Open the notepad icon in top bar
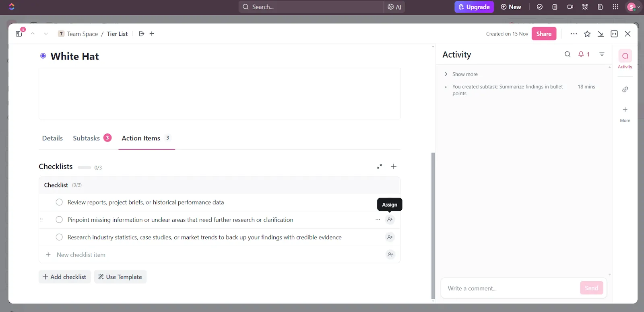The image size is (644, 312). (x=555, y=7)
